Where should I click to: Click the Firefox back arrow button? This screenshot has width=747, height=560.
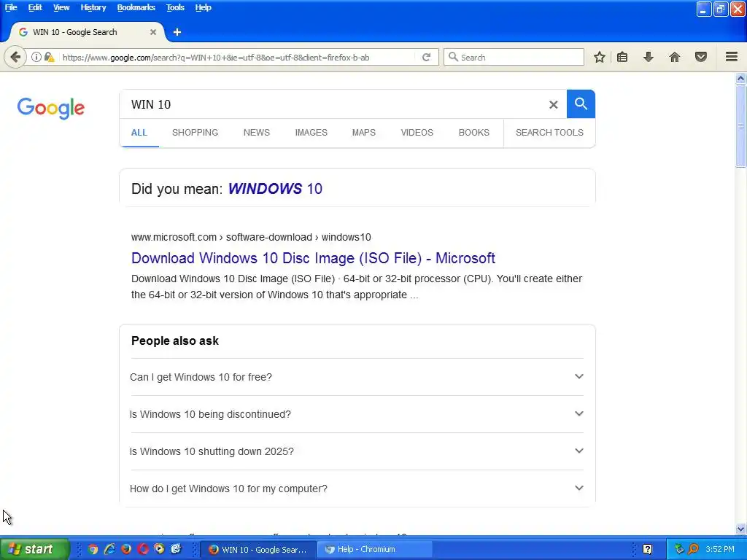pos(15,57)
